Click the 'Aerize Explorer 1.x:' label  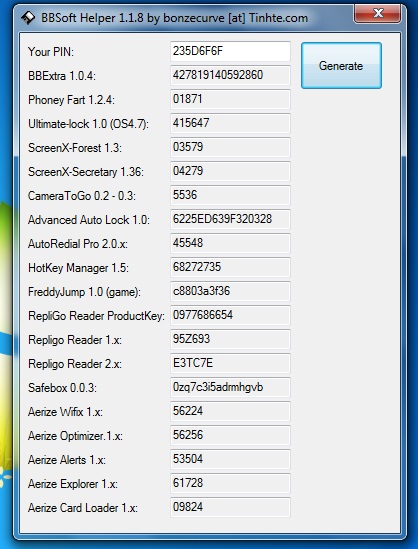72,484
